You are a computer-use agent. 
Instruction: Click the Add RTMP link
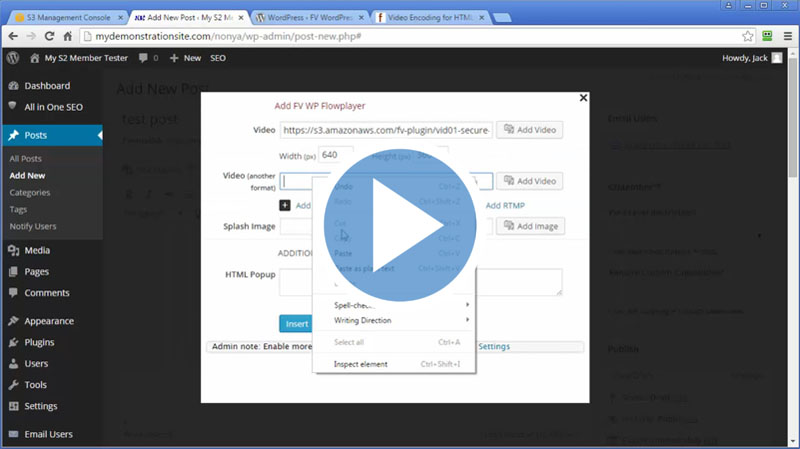[x=505, y=205]
